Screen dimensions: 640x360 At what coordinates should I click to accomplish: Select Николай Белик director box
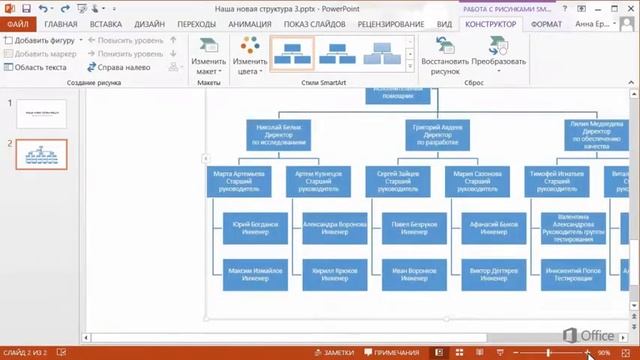pyautogui.click(x=278, y=135)
